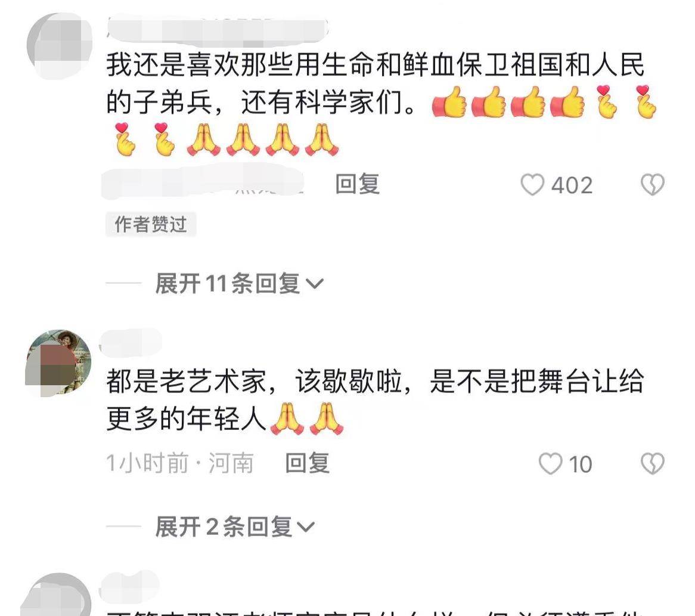Tap the 作者赞过 badge

(151, 224)
